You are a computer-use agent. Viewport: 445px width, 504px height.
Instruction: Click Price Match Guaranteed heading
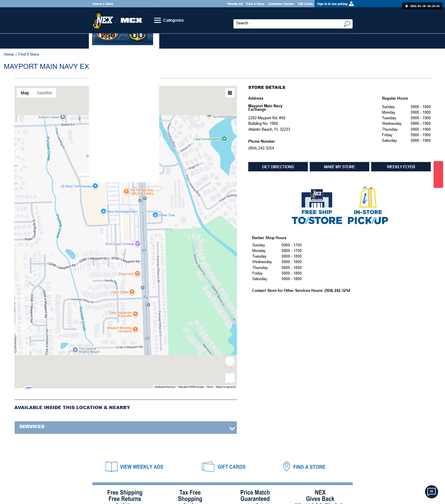point(255,496)
